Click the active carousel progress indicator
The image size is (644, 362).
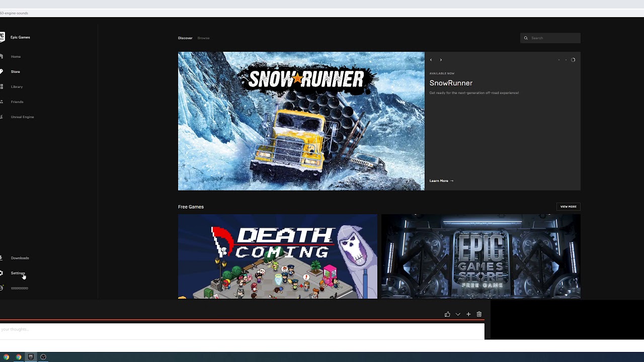coord(573,60)
